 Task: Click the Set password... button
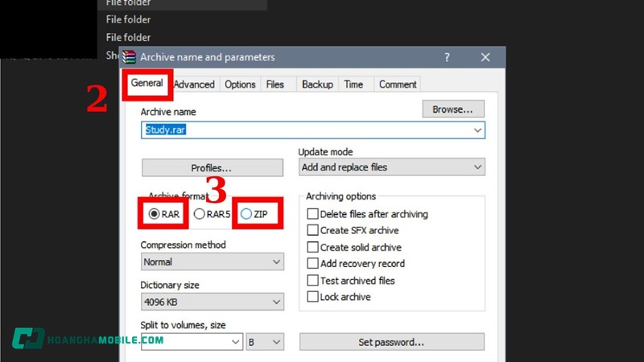[391, 342]
